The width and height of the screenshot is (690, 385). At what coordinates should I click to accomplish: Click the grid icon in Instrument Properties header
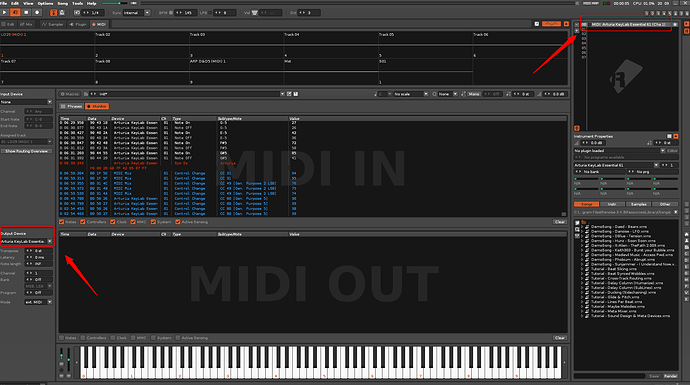[669, 136]
